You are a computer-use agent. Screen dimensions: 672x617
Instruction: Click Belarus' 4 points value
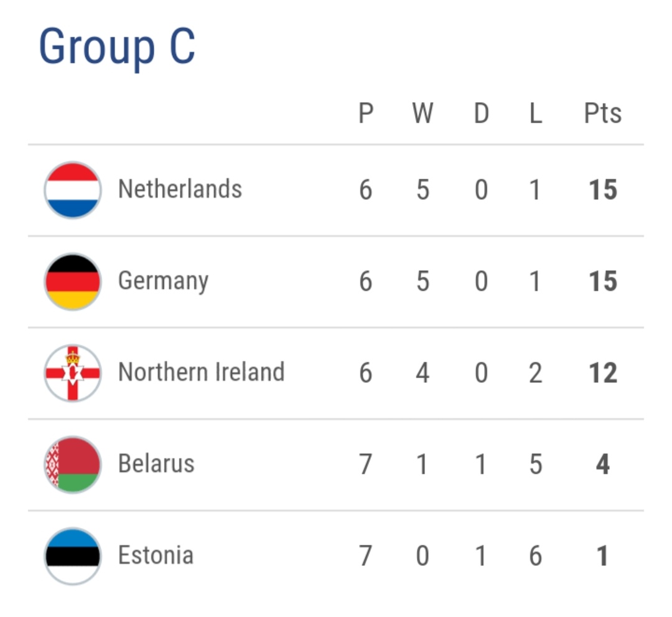[602, 464]
